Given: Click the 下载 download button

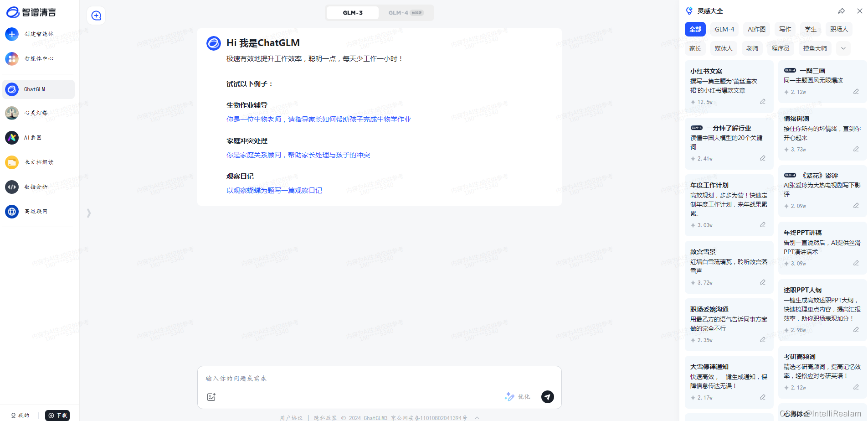Looking at the screenshot, I should coord(57,416).
